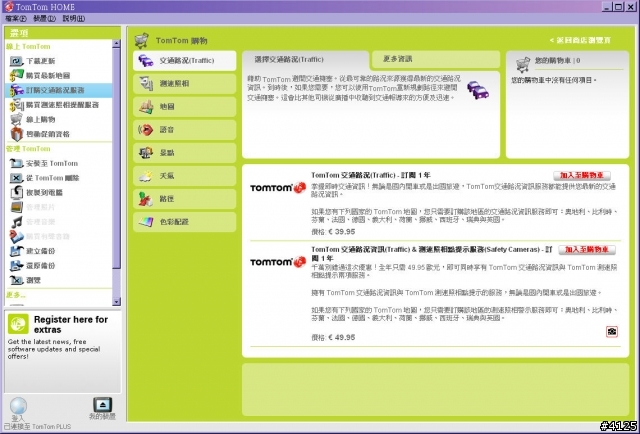Viewport: 640px width, 434px height.
Task: Click the TomTom logo of the € 49.95 product
Action: [278, 262]
